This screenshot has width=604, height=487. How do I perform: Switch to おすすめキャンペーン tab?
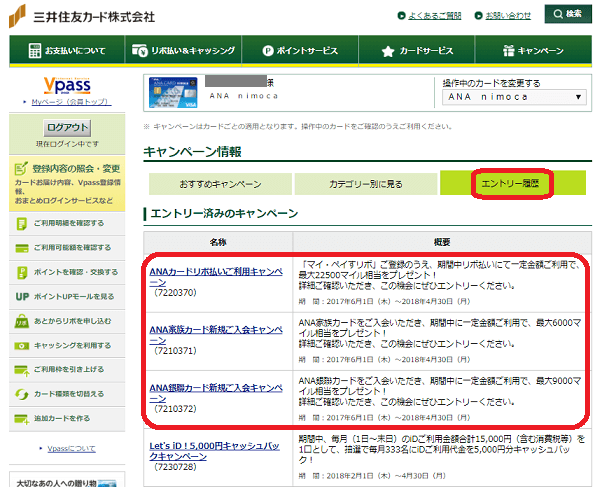tap(220, 184)
